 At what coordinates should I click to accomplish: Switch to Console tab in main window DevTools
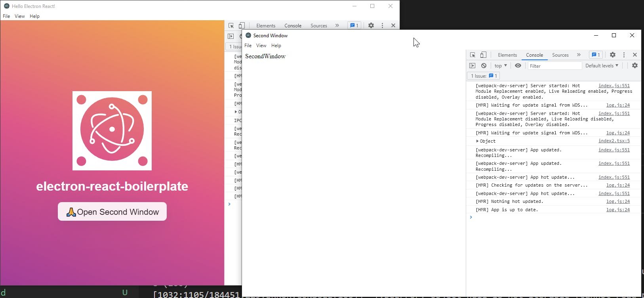[x=293, y=25]
